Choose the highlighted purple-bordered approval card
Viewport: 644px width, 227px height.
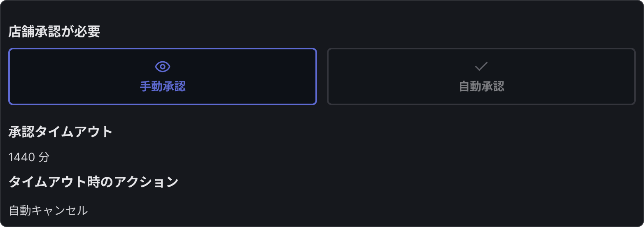tap(163, 76)
